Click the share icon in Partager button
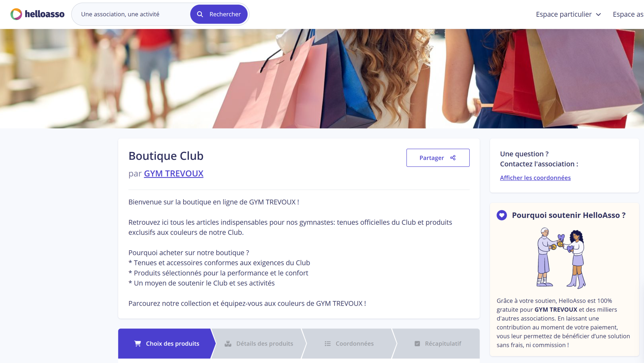 click(453, 158)
